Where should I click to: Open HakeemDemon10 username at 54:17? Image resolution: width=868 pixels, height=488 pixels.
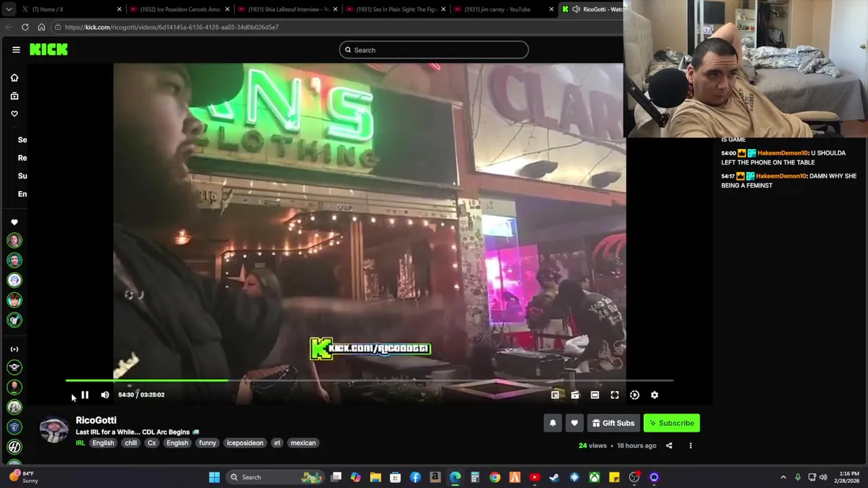point(782,176)
